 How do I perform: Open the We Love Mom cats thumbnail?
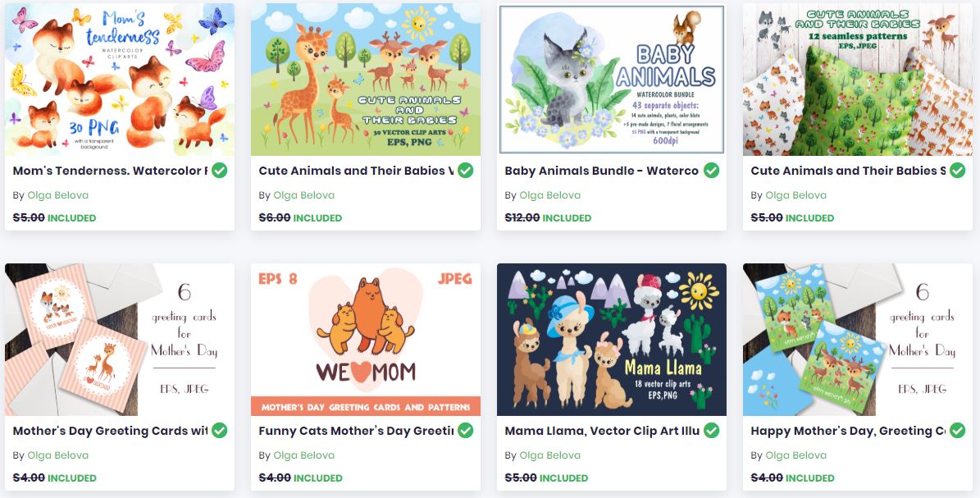point(366,339)
